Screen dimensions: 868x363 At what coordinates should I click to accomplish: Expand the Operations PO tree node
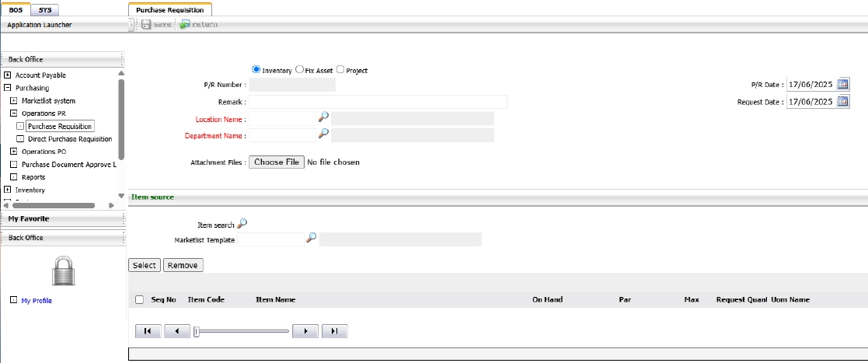(13, 152)
